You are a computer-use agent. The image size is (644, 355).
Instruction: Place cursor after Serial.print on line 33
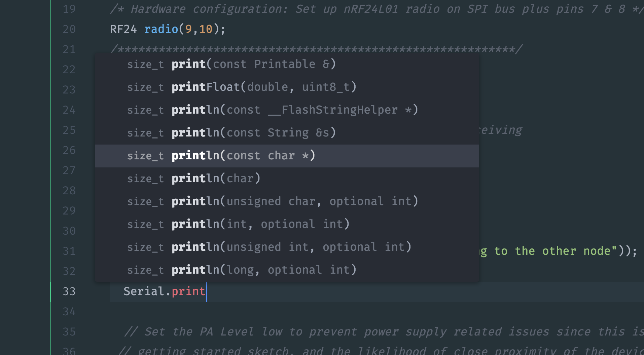206,291
